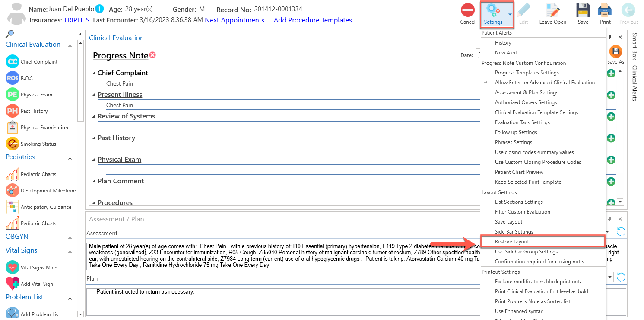Toggle Allow Enter on Advanced Clinical Evaluation

545,82
